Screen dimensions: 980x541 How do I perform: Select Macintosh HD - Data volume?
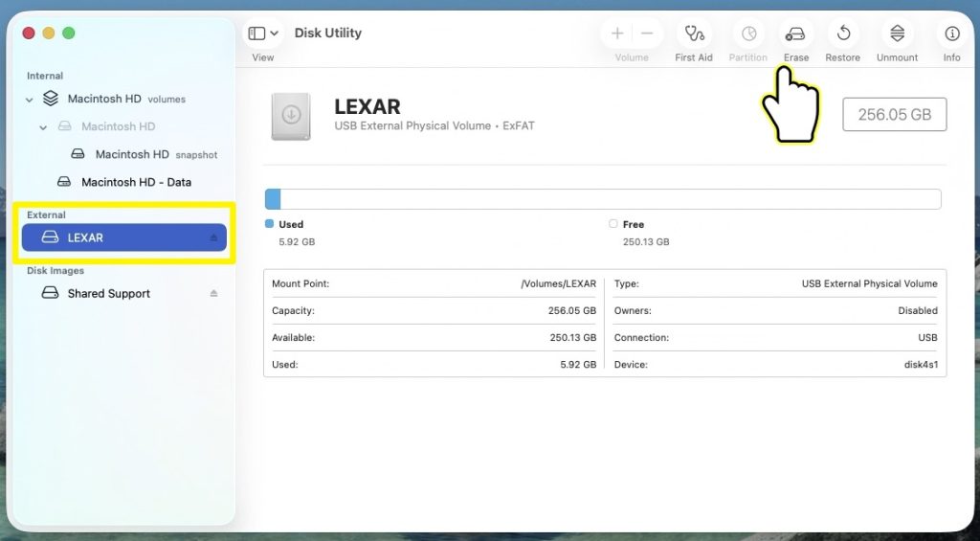pyautogui.click(x=136, y=182)
